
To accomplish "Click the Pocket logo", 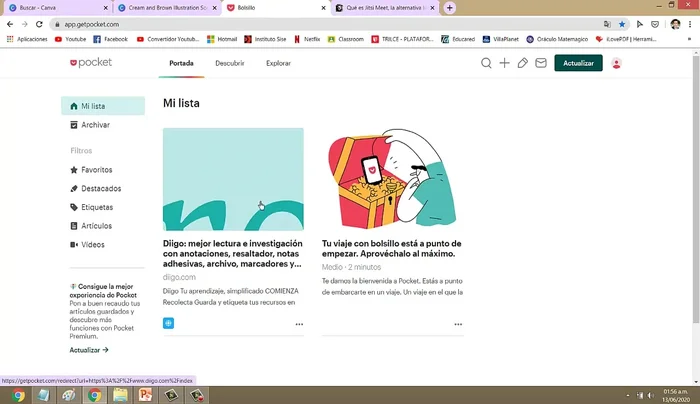I will [91, 62].
